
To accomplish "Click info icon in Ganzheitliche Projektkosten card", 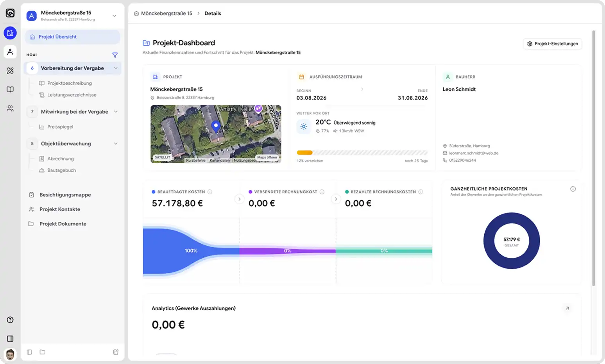I will coord(573,189).
